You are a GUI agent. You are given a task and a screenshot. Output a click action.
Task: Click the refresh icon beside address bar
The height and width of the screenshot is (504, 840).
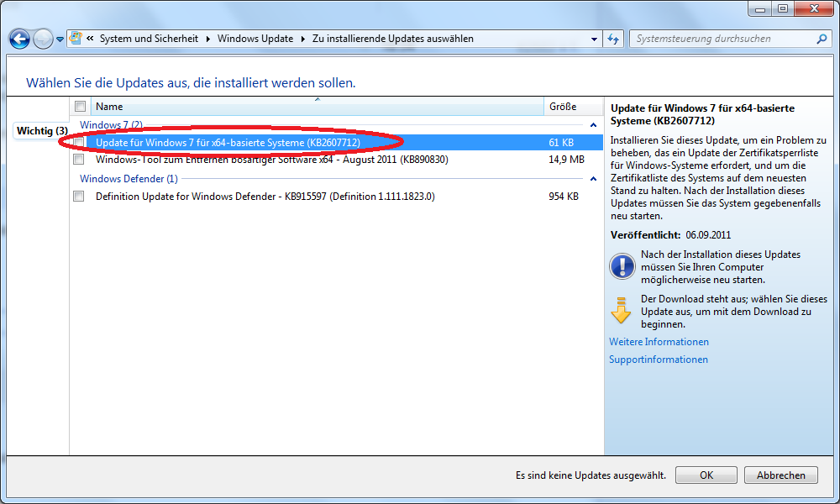tap(613, 39)
